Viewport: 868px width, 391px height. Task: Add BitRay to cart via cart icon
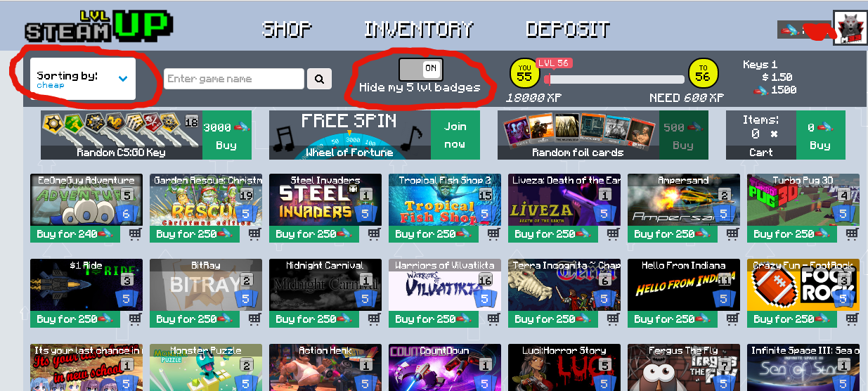(x=254, y=319)
